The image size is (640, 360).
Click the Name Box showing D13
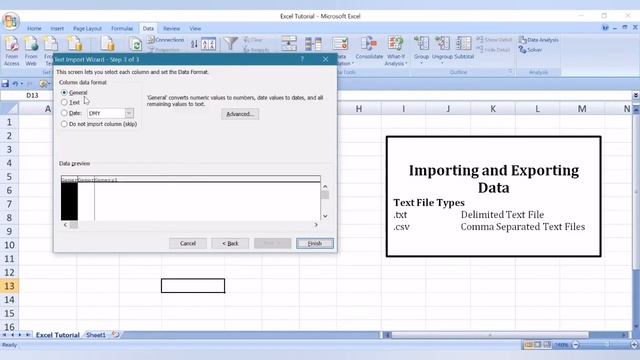(32, 96)
